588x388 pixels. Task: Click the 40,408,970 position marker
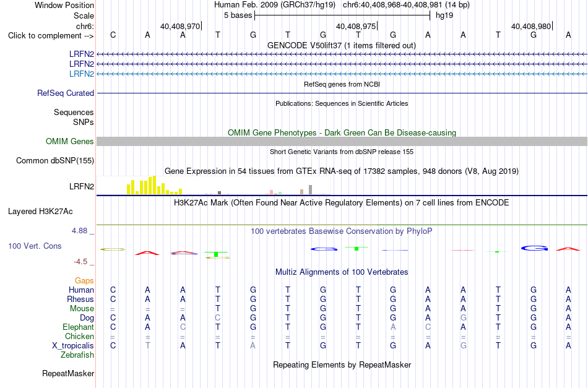point(180,26)
